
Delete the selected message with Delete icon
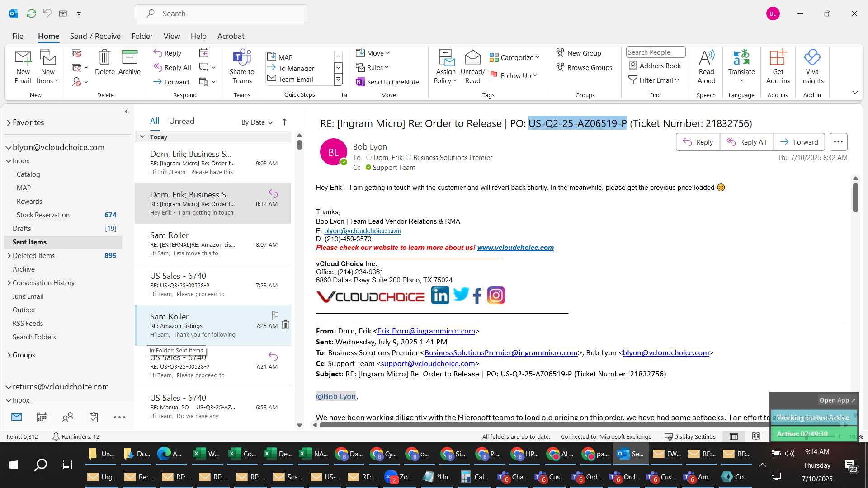point(104,62)
